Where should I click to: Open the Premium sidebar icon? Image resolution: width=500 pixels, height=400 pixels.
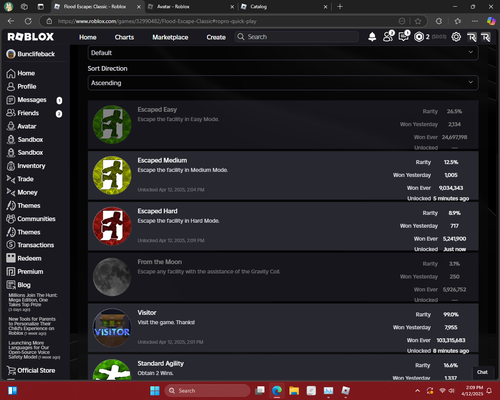(x=11, y=272)
